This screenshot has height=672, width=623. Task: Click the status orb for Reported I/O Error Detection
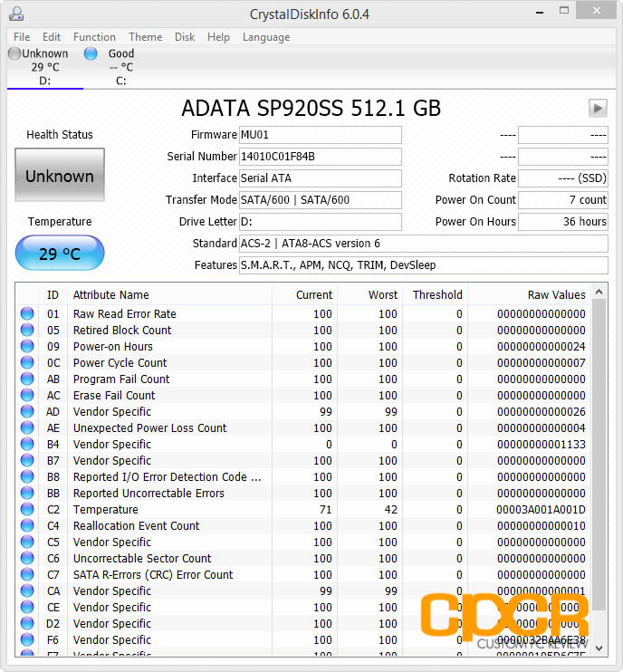click(x=27, y=476)
